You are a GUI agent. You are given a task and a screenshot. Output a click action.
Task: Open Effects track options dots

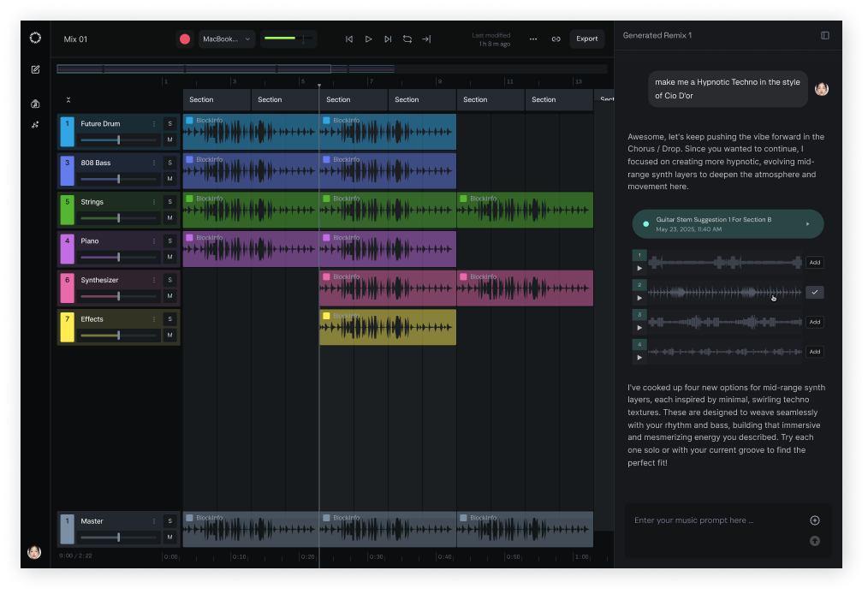154,319
